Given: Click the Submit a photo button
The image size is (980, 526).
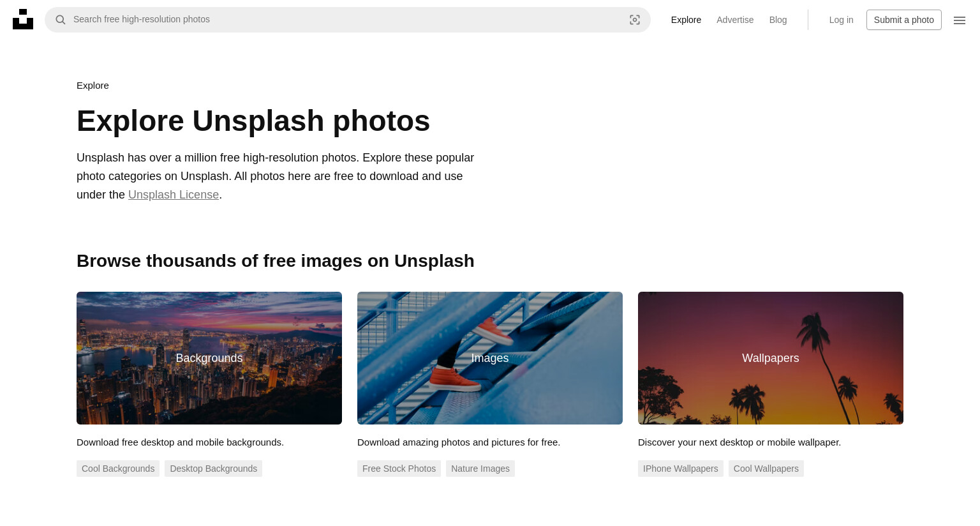Looking at the screenshot, I should click(x=903, y=20).
